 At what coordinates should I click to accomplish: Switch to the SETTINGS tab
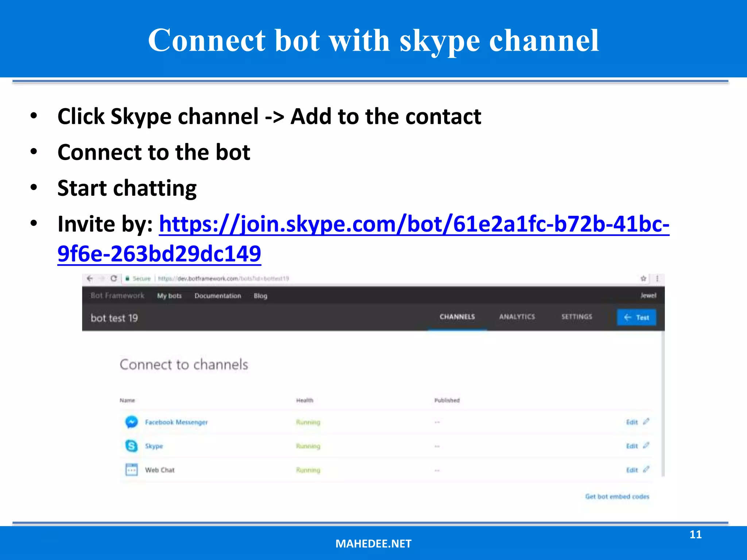click(x=577, y=317)
